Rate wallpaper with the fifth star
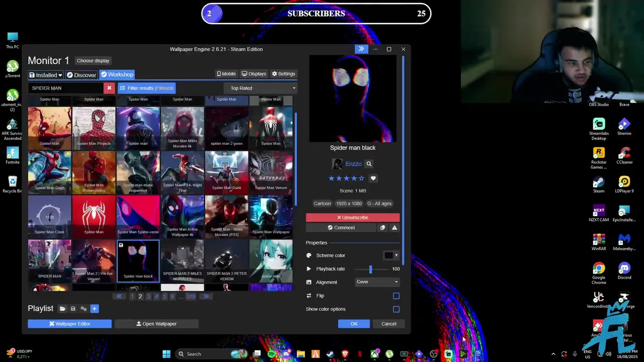 pos(361,178)
